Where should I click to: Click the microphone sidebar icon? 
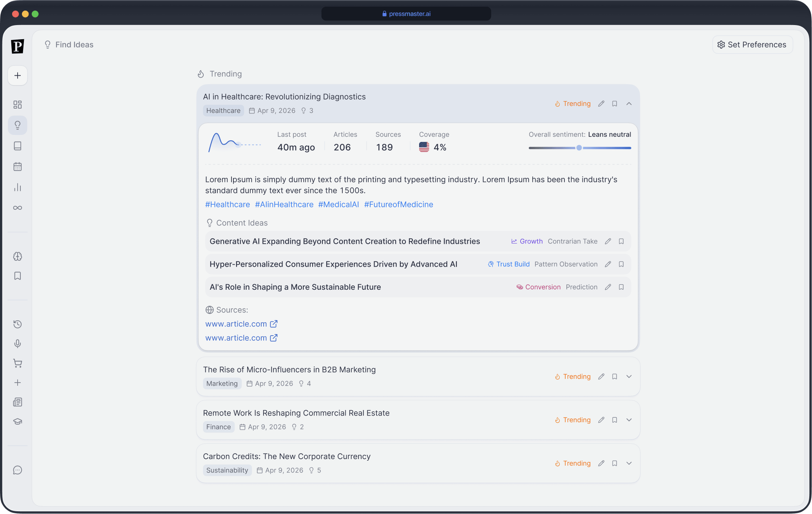click(18, 344)
